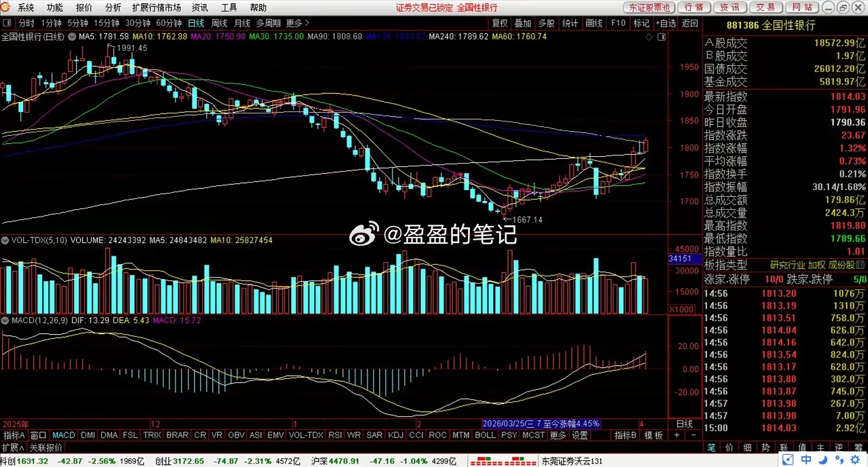Image resolution: width=868 pixels, height=467 pixels.
Task: Select the 笔 tab in the tick panel
Action: (711, 447)
